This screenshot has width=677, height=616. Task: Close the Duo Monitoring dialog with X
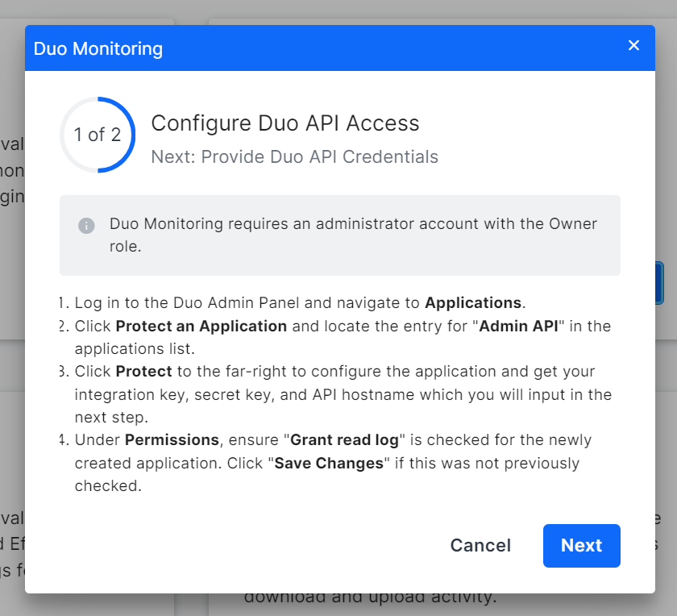pos(633,45)
